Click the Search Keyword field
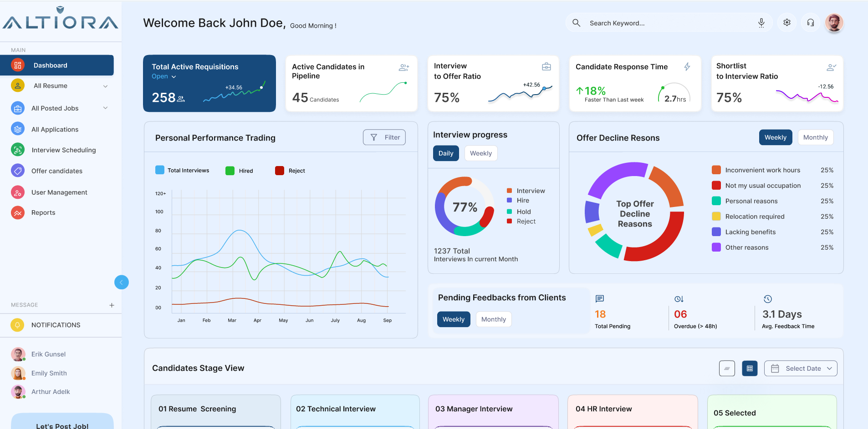 coord(669,23)
